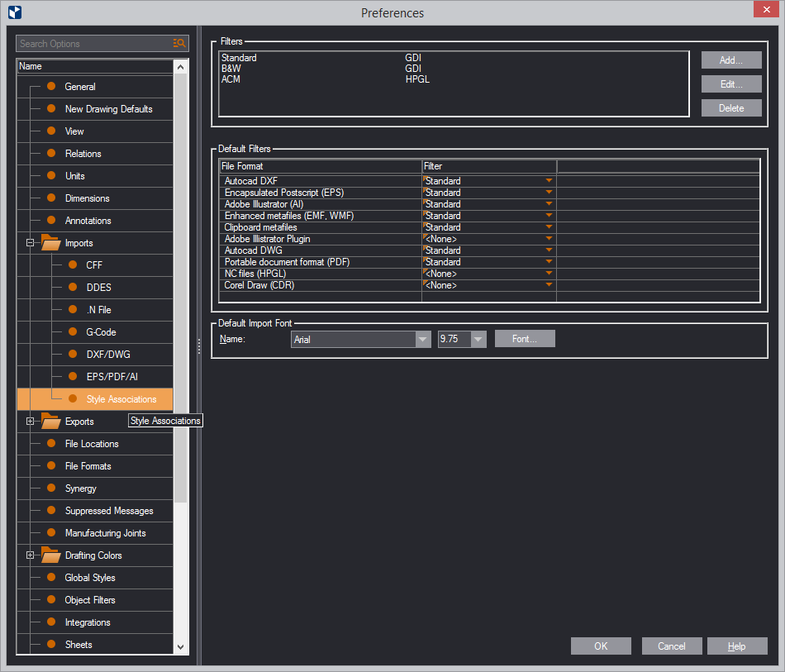Click the Imports folder icon

pos(50,242)
